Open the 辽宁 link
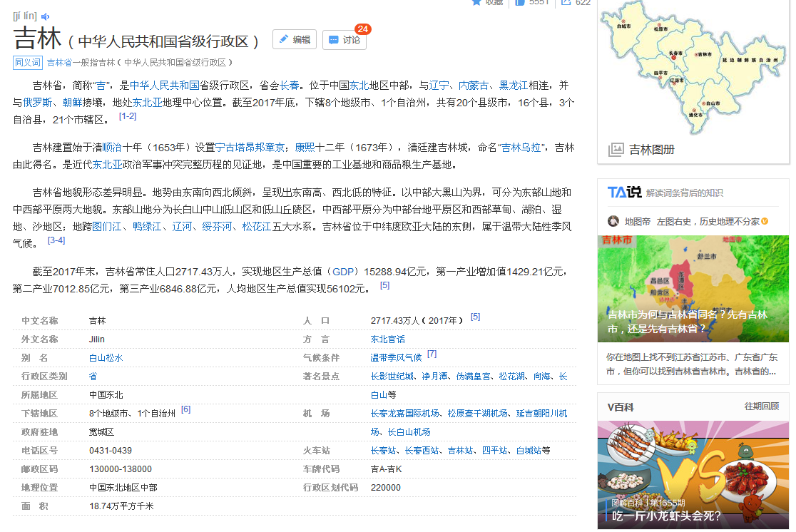The height and width of the screenshot is (532, 796). pyautogui.click(x=439, y=86)
